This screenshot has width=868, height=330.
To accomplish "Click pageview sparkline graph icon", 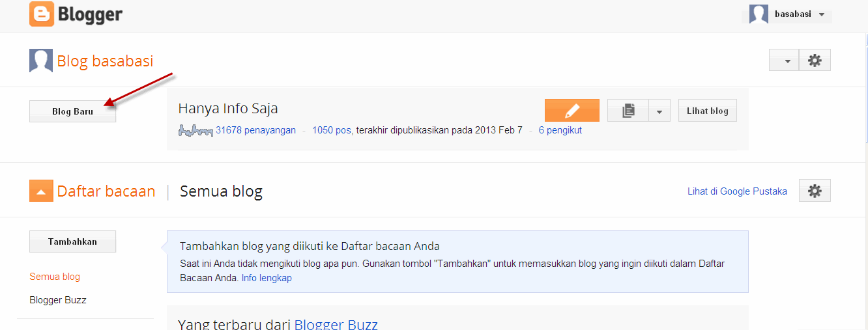I will pos(195,131).
